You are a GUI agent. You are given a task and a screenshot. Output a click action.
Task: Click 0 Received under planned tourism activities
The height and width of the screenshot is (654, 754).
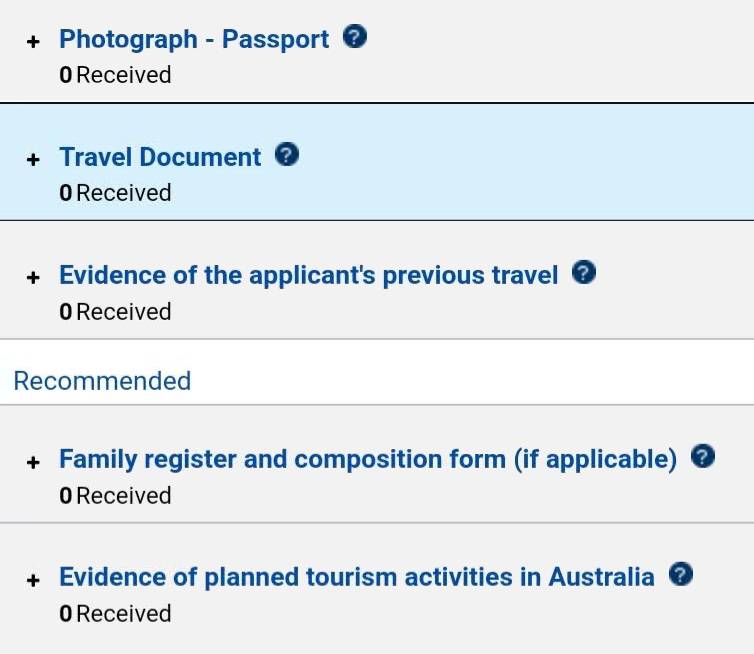(115, 614)
